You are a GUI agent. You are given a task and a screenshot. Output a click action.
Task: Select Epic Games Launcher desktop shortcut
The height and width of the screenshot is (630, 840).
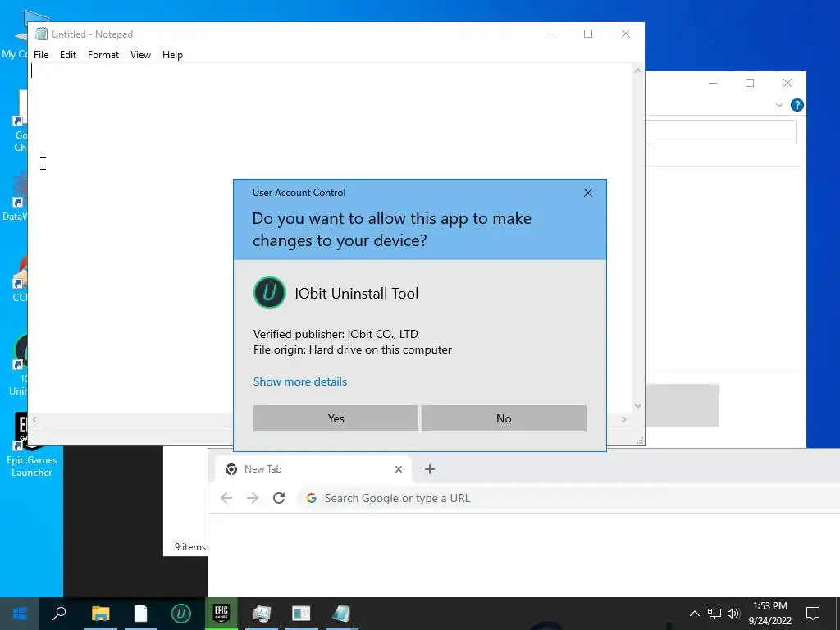[x=32, y=445]
